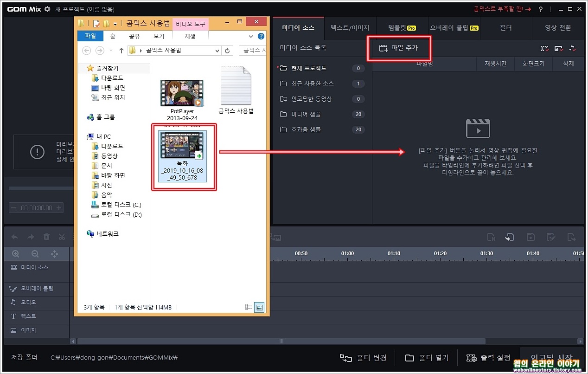This screenshot has width=588, height=374.
Task: Switch to the 필터 tab
Action: coord(506,28)
